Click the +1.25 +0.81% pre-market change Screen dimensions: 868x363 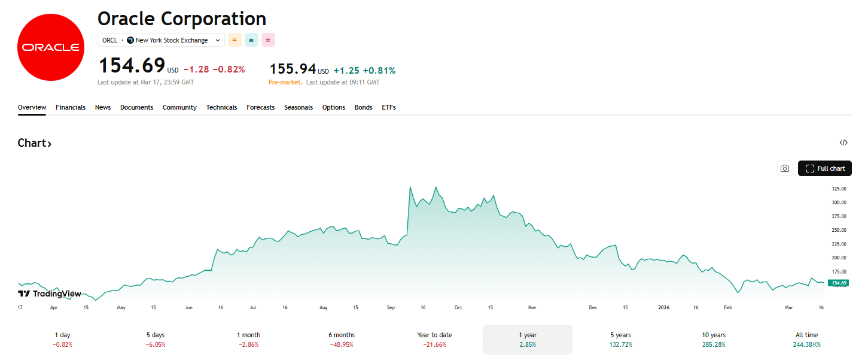pyautogui.click(x=364, y=70)
